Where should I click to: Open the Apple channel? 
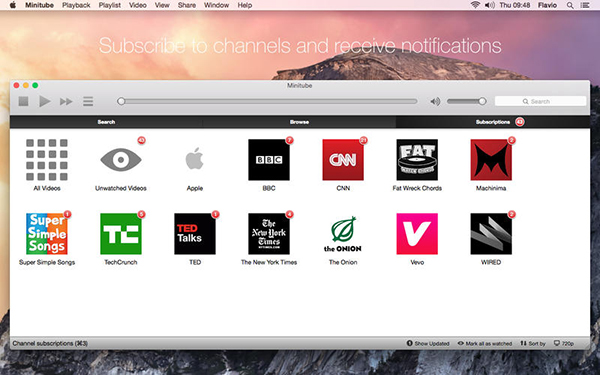pyautogui.click(x=194, y=158)
